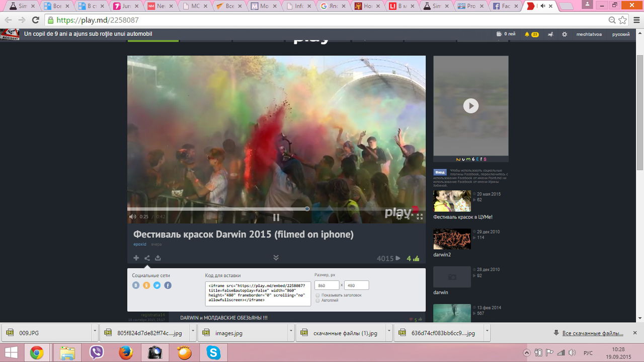This screenshot has width=644, height=362.
Task: Click Facebook 'Вход' button in sidebar
Action: point(440,172)
